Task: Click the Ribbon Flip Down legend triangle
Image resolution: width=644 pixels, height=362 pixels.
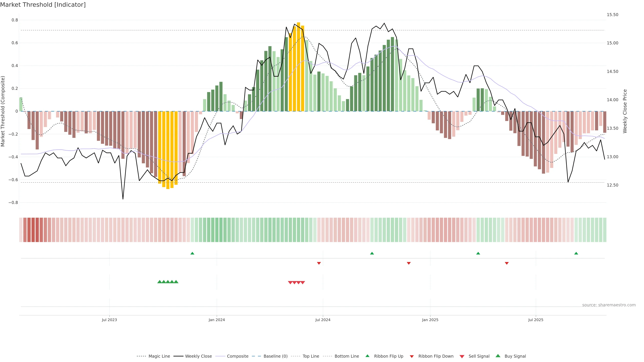Action: (412, 356)
